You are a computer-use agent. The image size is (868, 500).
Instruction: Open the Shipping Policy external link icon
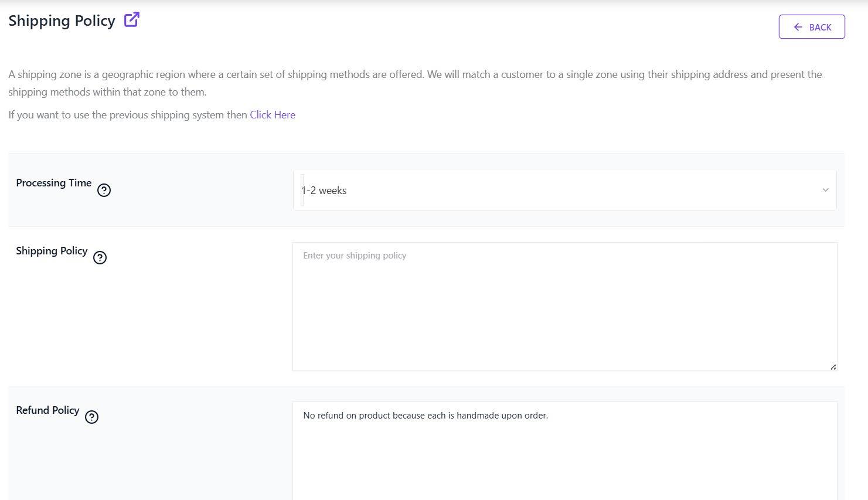tap(132, 19)
